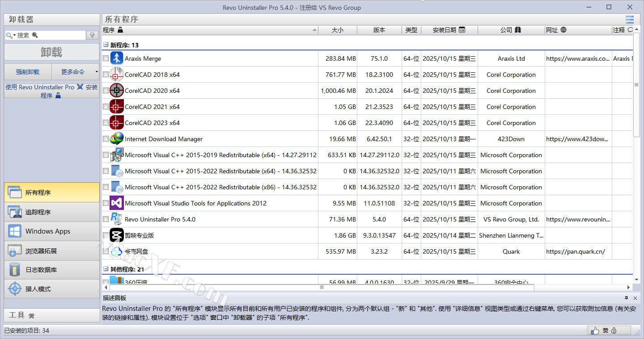644x339 pixels.
Task: Pin the 描述面板 description panel
Action: point(627,298)
